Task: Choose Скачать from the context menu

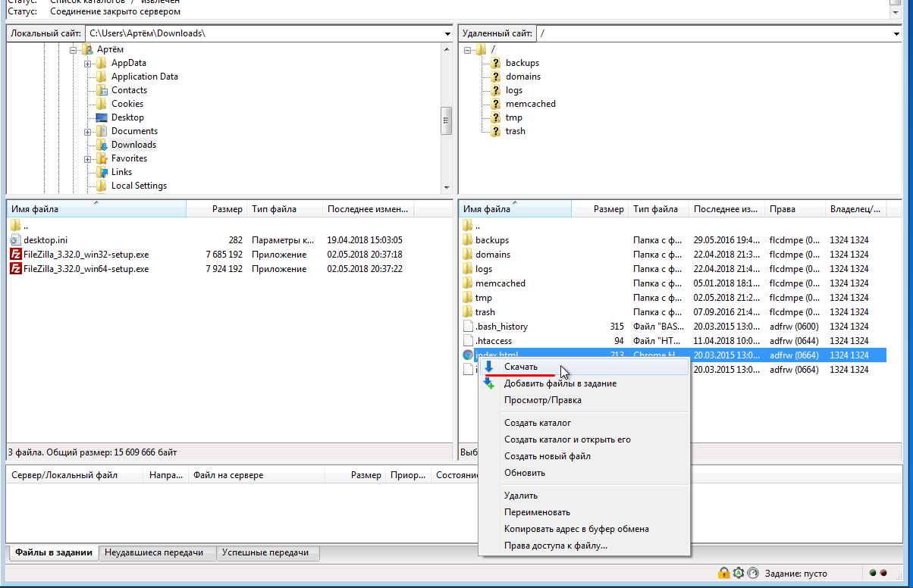Action: 521,367
